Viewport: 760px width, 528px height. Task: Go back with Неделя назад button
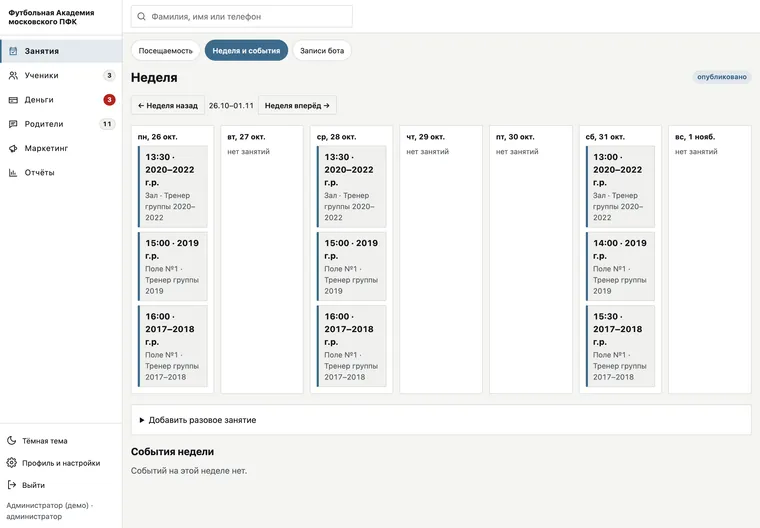168,105
